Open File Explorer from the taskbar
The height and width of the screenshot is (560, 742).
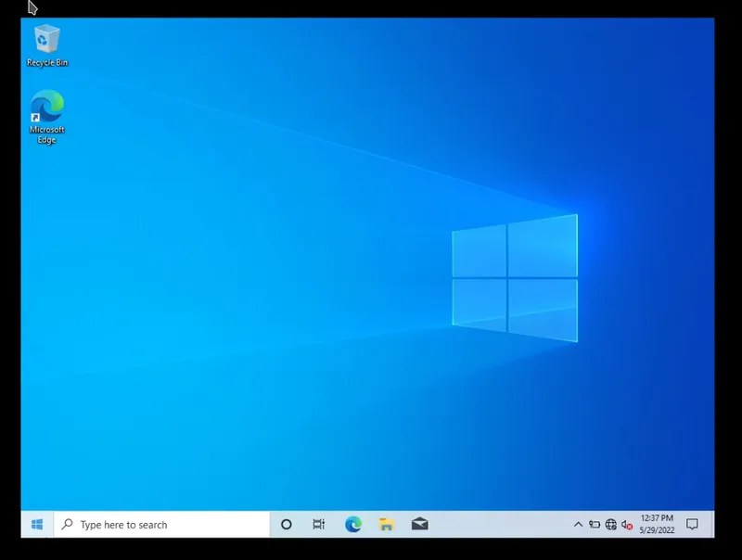387,524
